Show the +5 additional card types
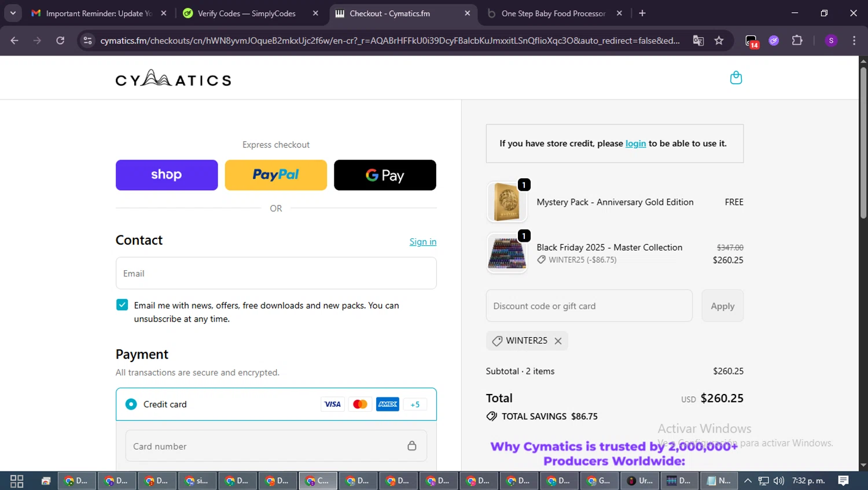Screen dimensions: 868x490 pyautogui.click(x=415, y=404)
